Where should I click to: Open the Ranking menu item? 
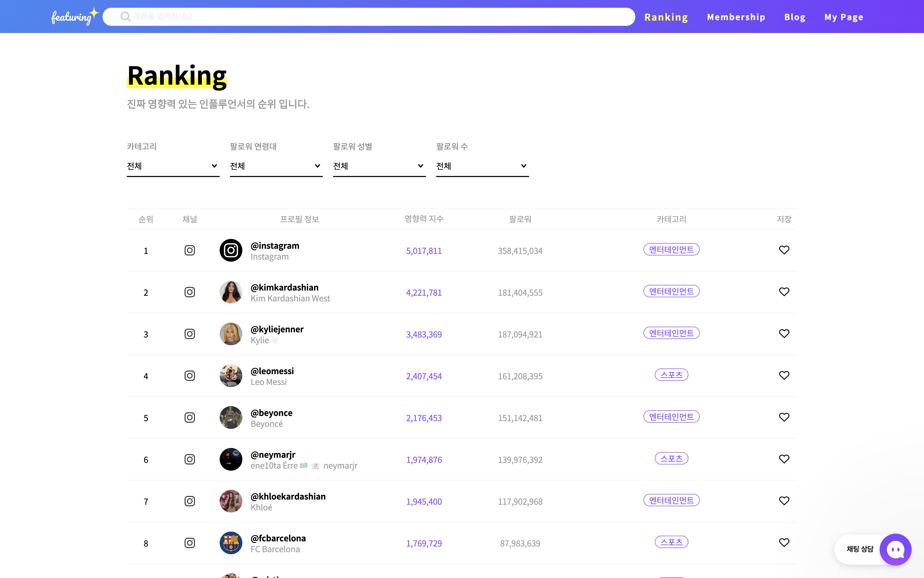tap(666, 17)
